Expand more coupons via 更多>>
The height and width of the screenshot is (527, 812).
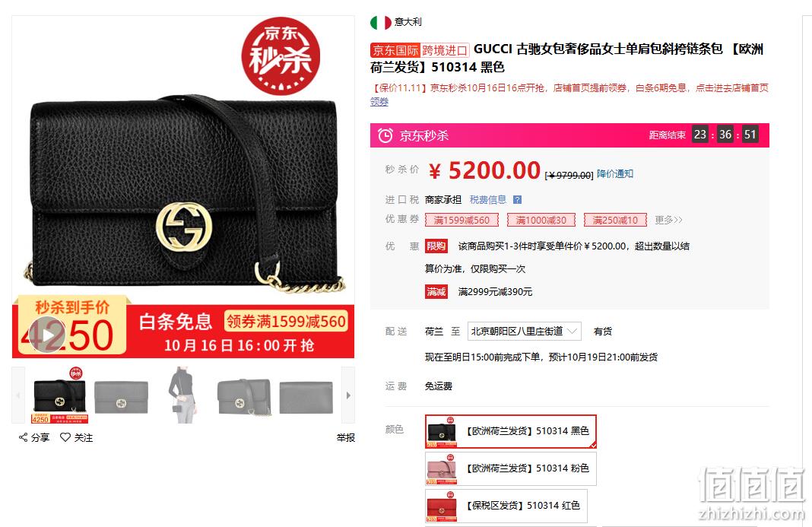point(668,221)
